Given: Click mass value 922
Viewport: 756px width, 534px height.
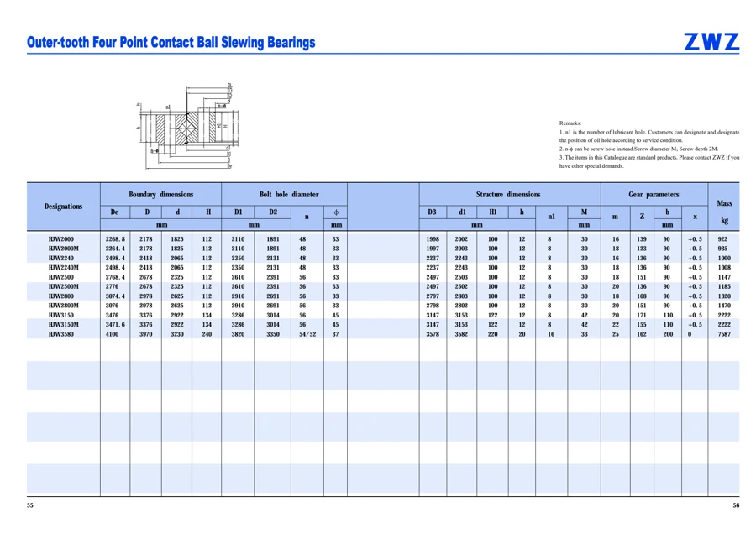Looking at the screenshot, I should (722, 239).
